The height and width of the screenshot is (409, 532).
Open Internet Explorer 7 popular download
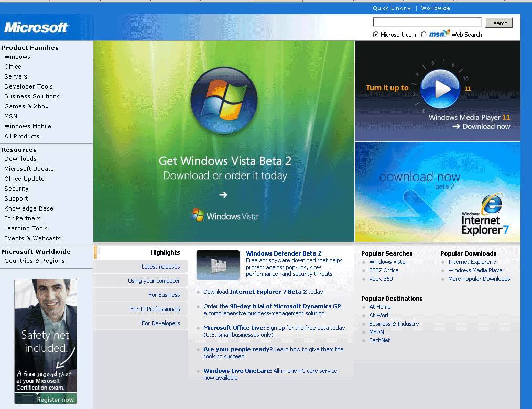pyautogui.click(x=472, y=262)
